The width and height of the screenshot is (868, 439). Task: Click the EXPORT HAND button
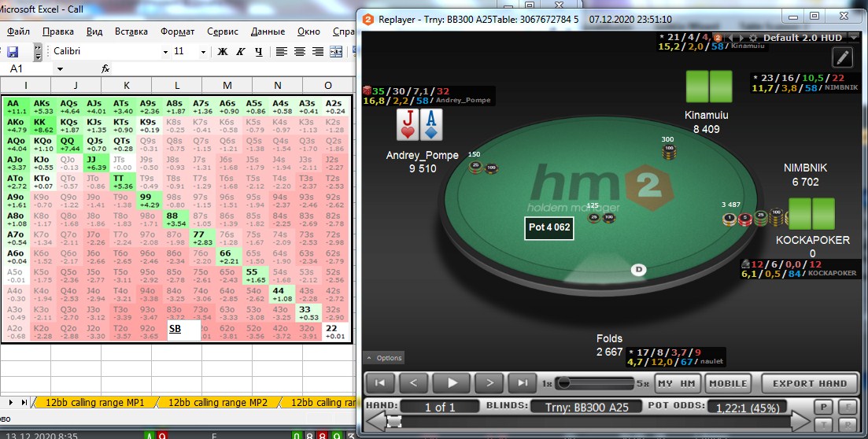point(809,383)
